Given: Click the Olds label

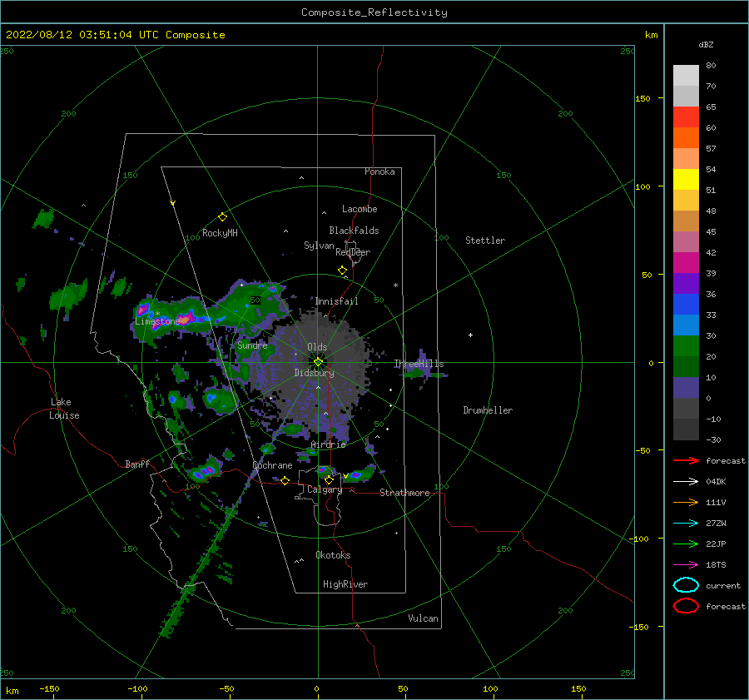Looking at the screenshot, I should [x=317, y=347].
